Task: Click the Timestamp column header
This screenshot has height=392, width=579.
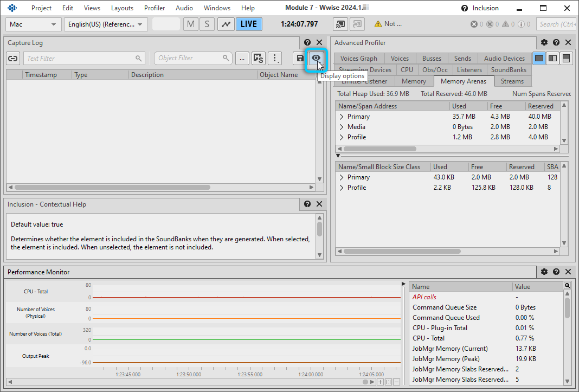Action: (41, 75)
